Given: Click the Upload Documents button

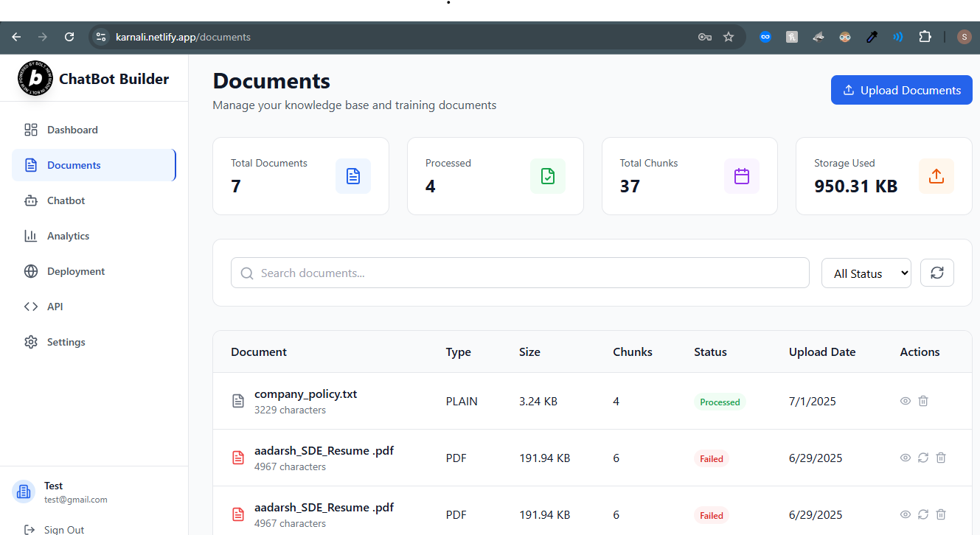Looking at the screenshot, I should click(902, 90).
